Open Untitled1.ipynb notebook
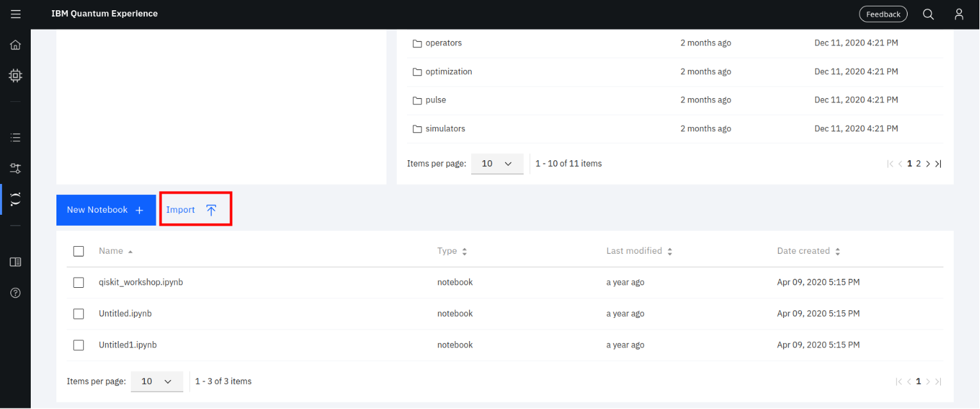This screenshot has width=980, height=409. pyautogui.click(x=128, y=345)
